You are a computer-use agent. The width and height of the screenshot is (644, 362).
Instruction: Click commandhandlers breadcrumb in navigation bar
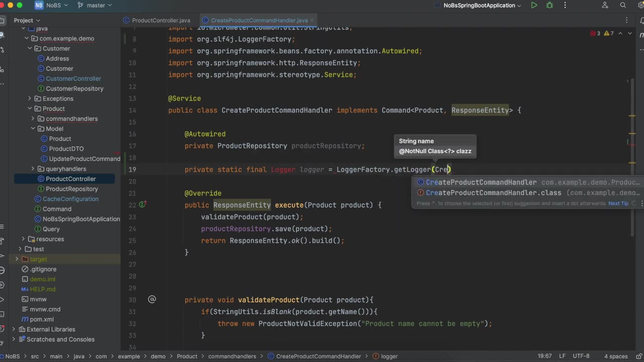coord(233,356)
